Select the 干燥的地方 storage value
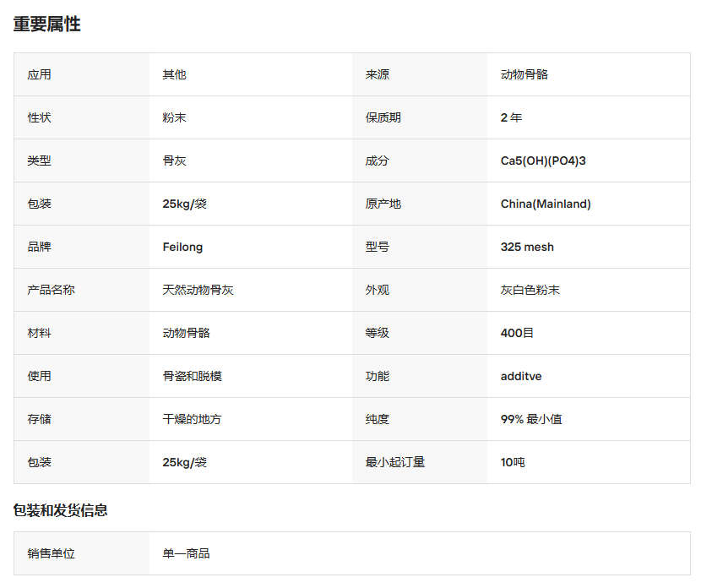This screenshot has width=701, height=588. (192, 419)
